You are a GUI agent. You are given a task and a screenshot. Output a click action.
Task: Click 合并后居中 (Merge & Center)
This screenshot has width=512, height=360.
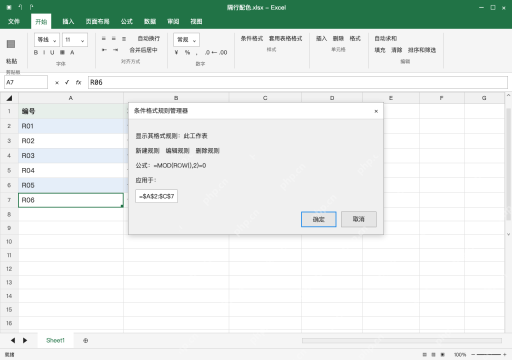point(143,50)
